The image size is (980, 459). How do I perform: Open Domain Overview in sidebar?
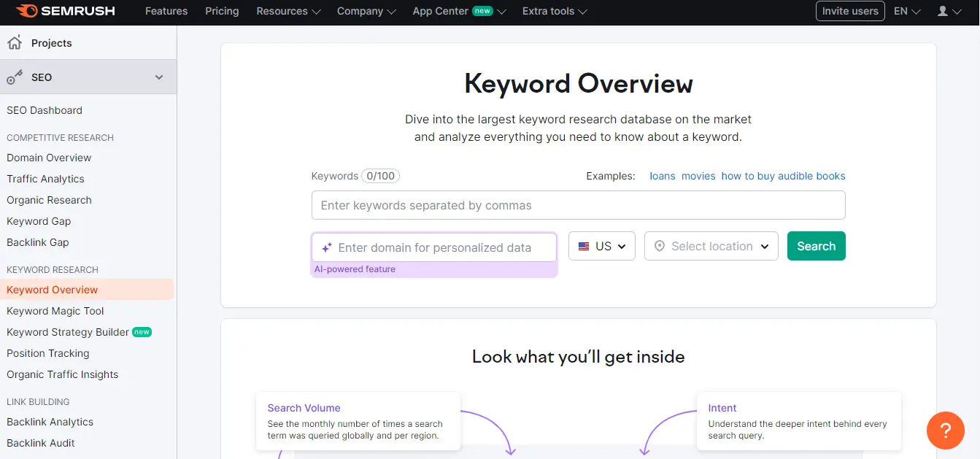pyautogui.click(x=49, y=158)
